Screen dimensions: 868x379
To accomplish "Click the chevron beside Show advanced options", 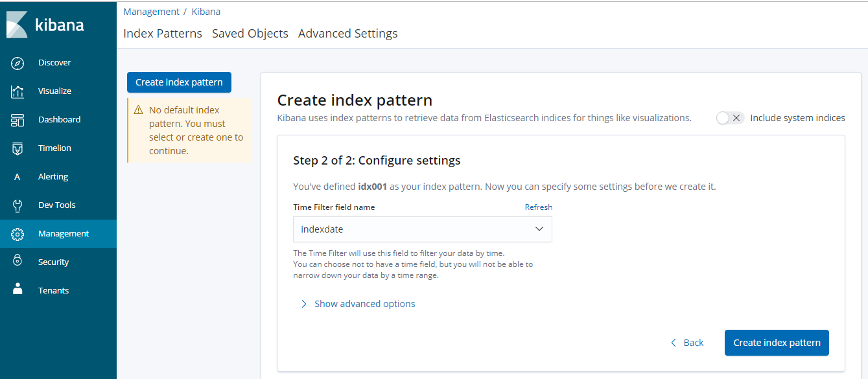I will [304, 304].
